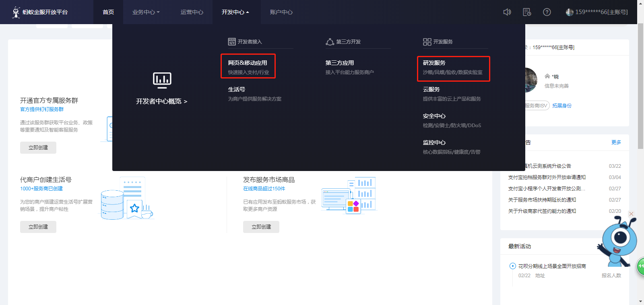644x305 pixels.
Task: Click the page vertical scrollbar thumb
Action: point(640,87)
